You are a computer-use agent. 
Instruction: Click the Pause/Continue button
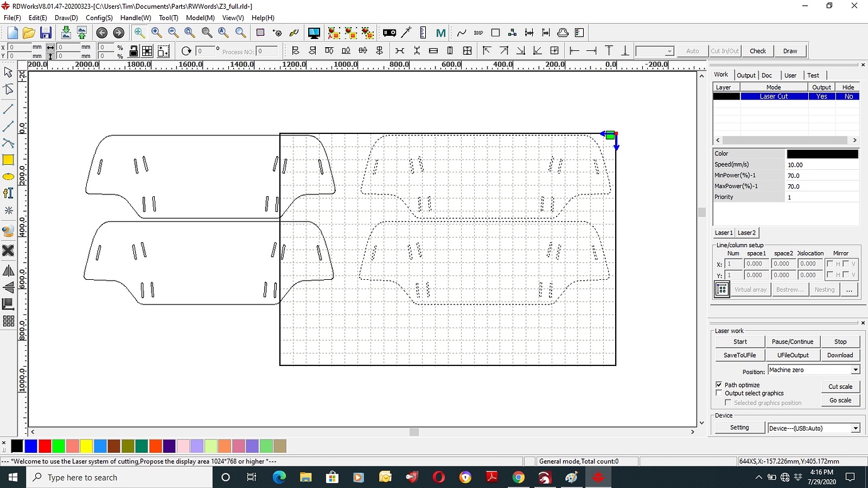click(x=793, y=341)
